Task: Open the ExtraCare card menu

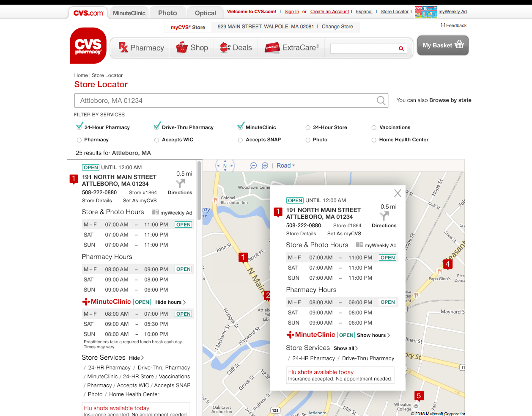Action: pyautogui.click(x=292, y=48)
